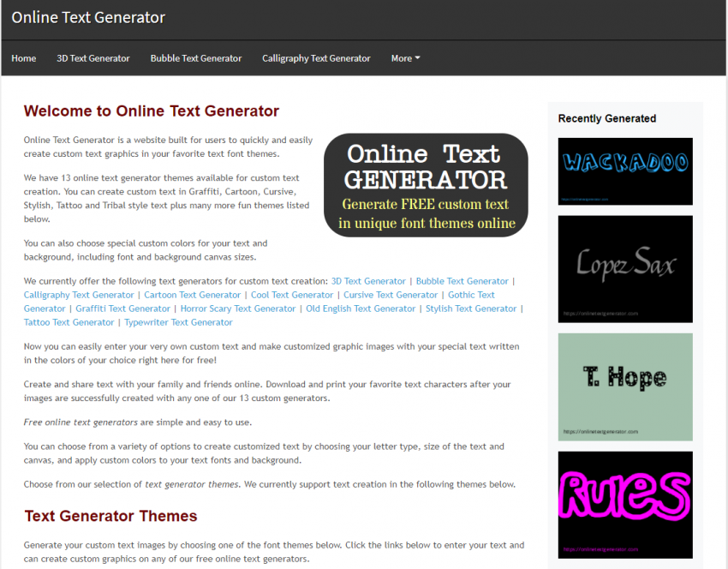
Task: Switch to the Bubble Text Generator tab
Action: tap(195, 58)
